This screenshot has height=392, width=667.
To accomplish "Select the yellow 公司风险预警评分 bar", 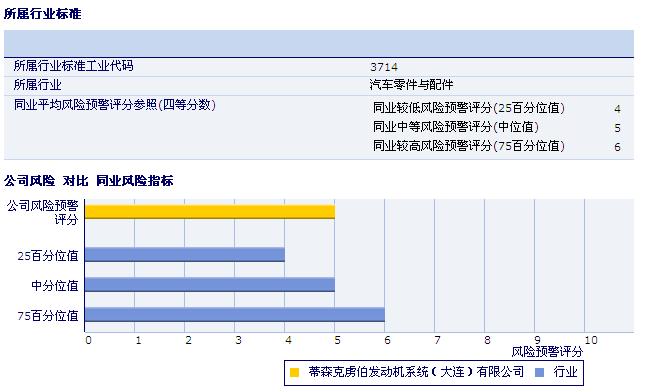I will [x=210, y=212].
